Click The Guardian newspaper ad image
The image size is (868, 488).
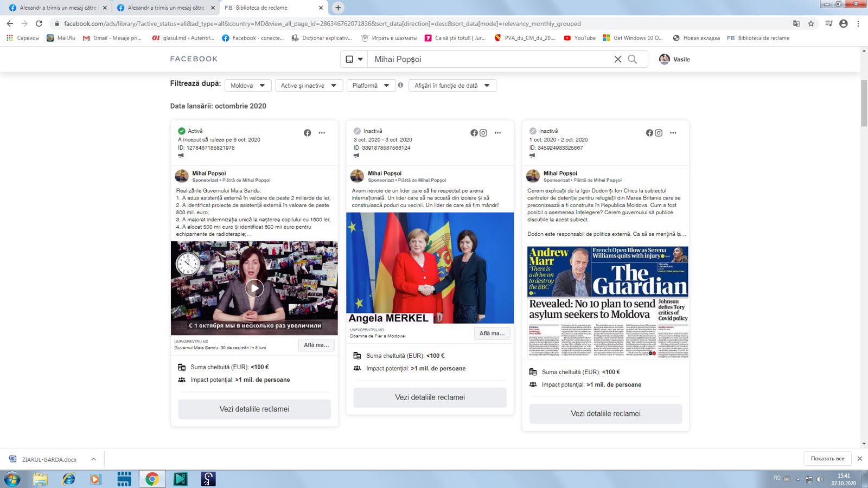[x=608, y=302]
